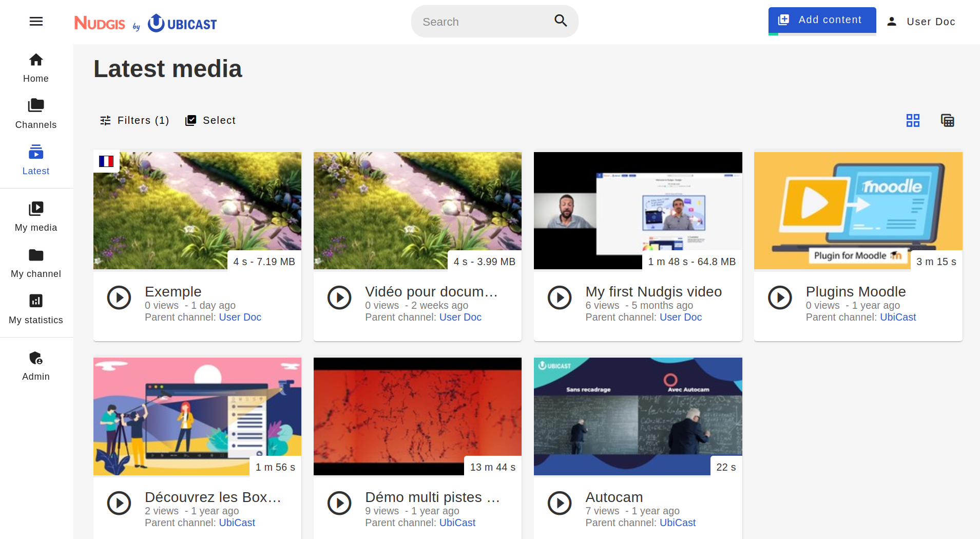
Task: Click the Nudgis by UbiCast logo
Action: (146, 23)
